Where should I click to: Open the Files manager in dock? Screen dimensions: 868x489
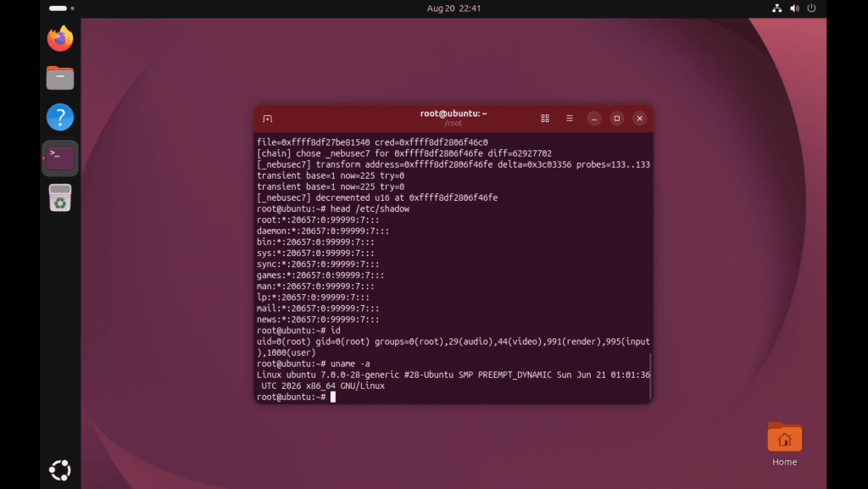tap(60, 77)
